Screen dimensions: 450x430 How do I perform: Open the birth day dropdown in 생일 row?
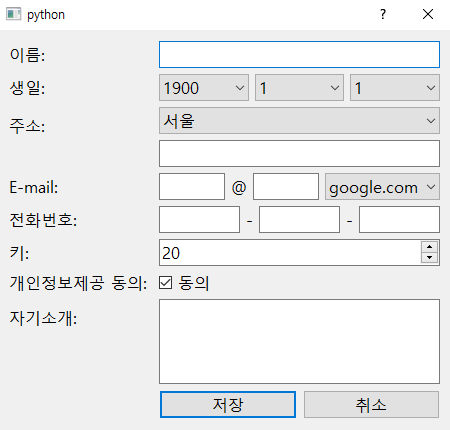point(395,88)
